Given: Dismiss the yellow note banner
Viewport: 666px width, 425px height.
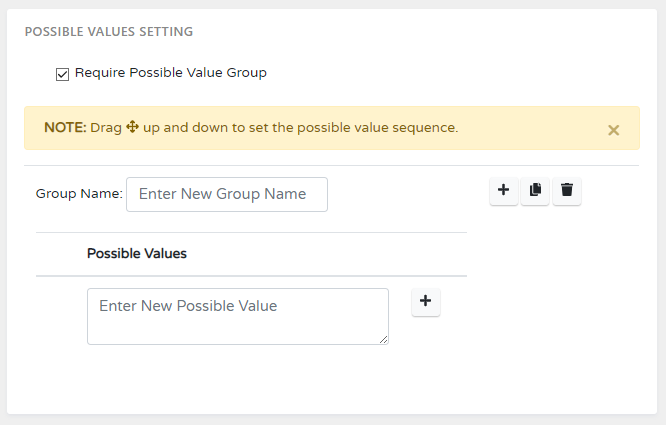Looking at the screenshot, I should point(613,129).
